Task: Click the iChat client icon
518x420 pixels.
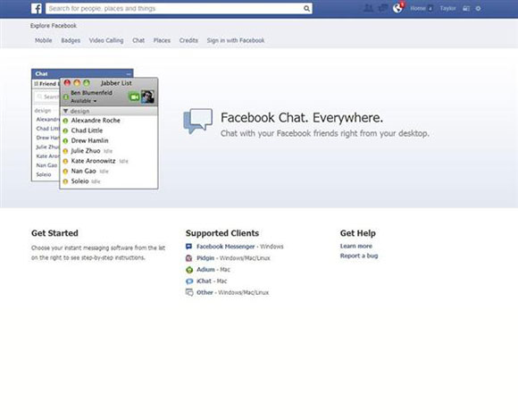Action: (189, 281)
